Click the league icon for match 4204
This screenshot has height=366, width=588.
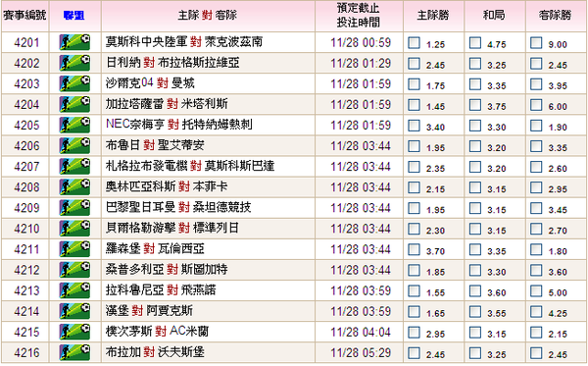(x=74, y=104)
